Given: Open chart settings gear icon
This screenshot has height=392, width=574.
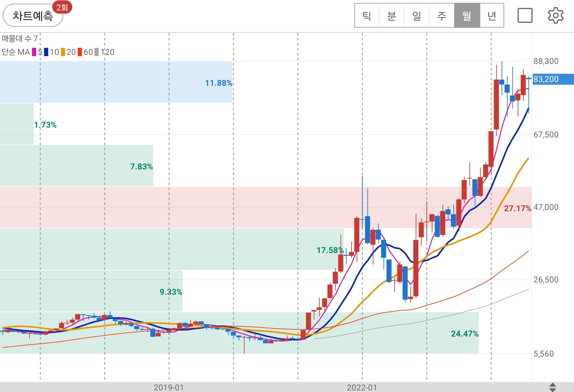Looking at the screenshot, I should (556, 15).
